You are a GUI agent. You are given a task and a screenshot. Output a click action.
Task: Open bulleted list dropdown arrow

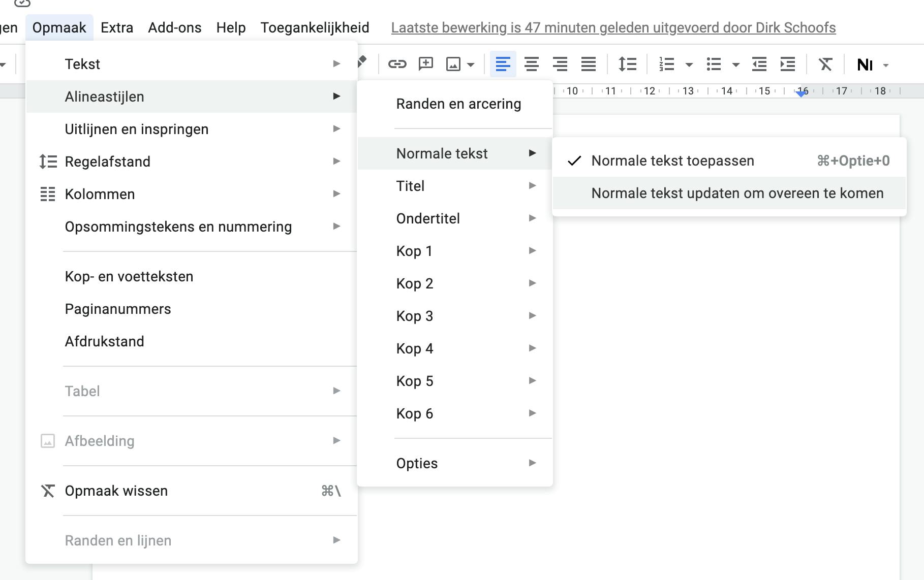tap(735, 65)
